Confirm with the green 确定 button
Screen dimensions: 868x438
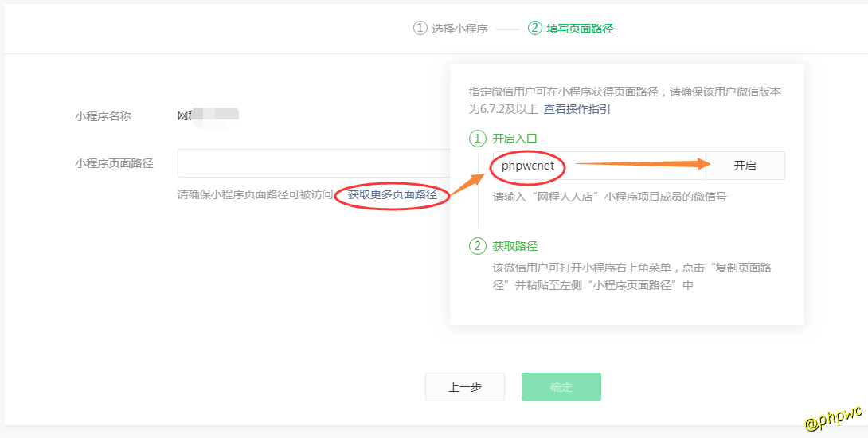click(x=561, y=387)
